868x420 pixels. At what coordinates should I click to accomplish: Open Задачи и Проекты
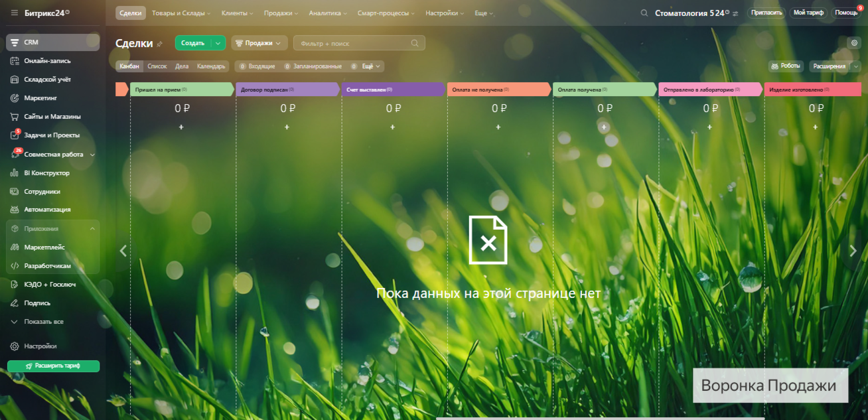pos(53,135)
